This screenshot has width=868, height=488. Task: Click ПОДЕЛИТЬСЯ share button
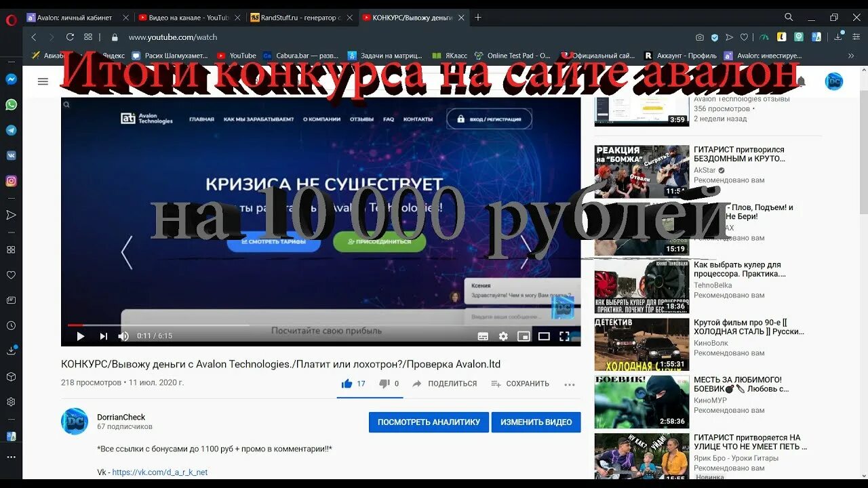[445, 384]
